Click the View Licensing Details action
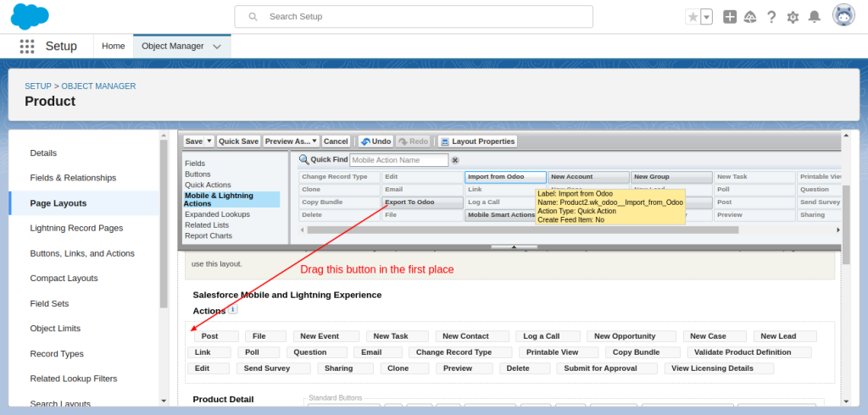The image size is (868, 415). tap(719, 368)
